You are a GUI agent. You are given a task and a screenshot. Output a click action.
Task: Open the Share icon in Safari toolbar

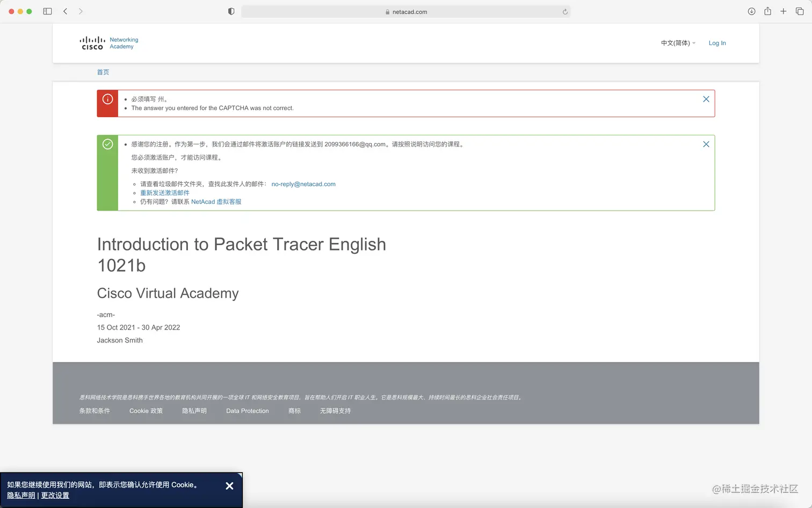point(767,11)
